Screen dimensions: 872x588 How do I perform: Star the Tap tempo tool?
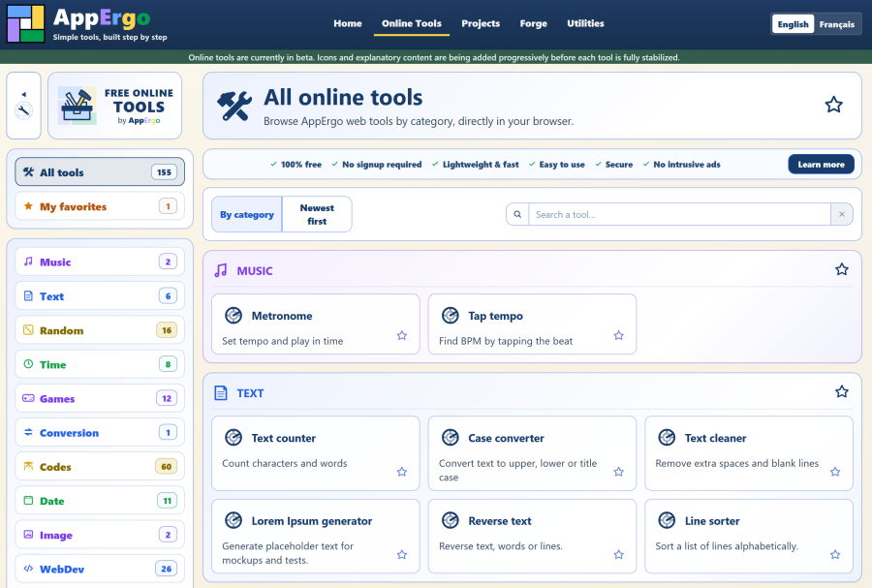pos(618,335)
